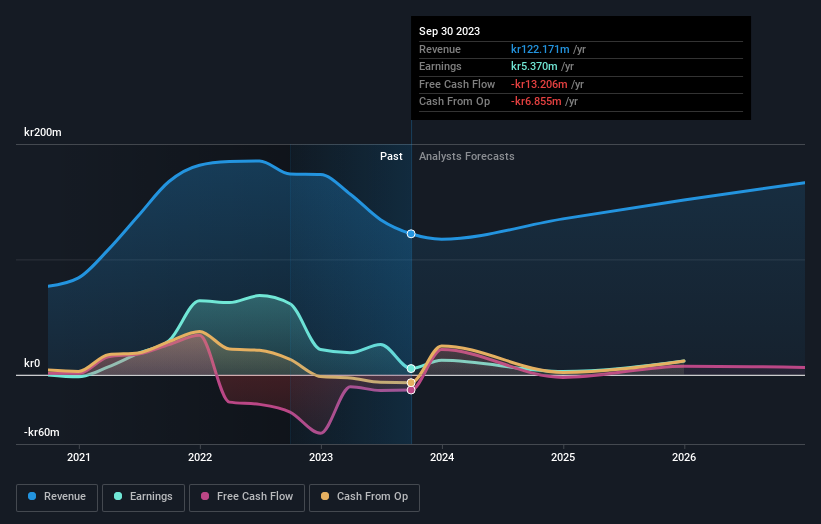Click the kr5.370m earnings value in tooltip
Viewport: 821px width, 524px height.
(534, 66)
